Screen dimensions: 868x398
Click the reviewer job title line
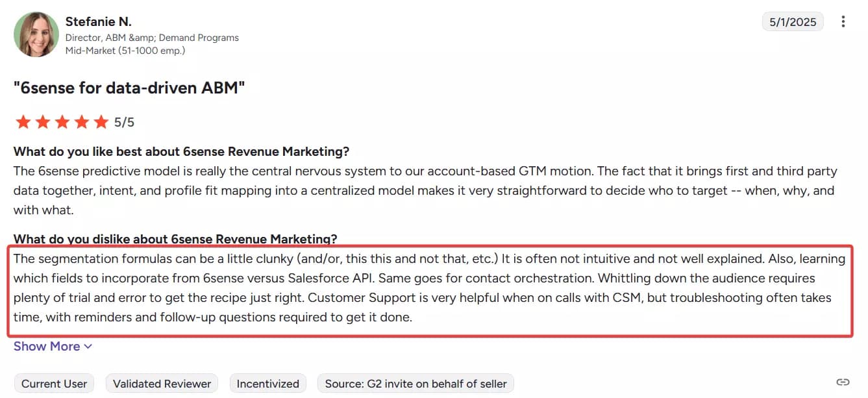pos(152,38)
